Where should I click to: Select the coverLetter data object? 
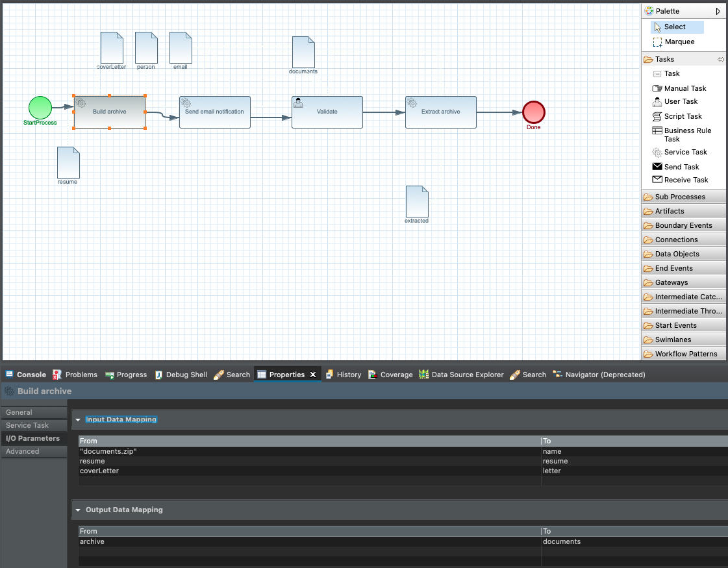click(112, 47)
